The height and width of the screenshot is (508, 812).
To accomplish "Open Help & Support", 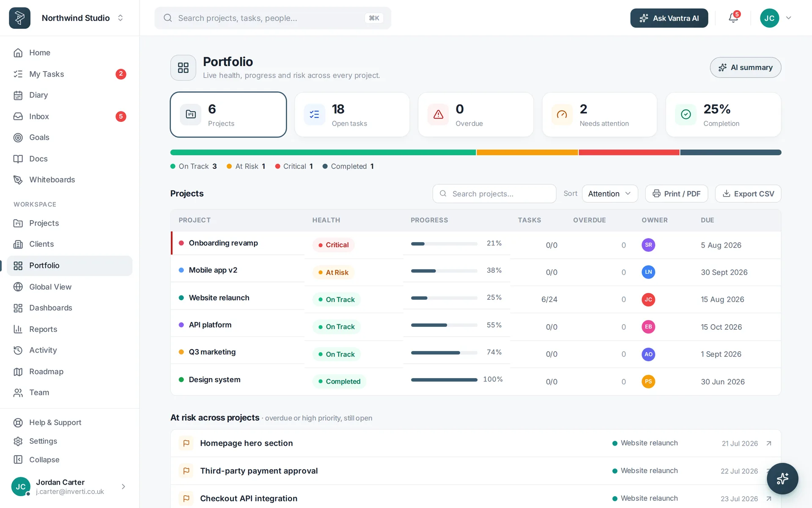I will (70, 422).
